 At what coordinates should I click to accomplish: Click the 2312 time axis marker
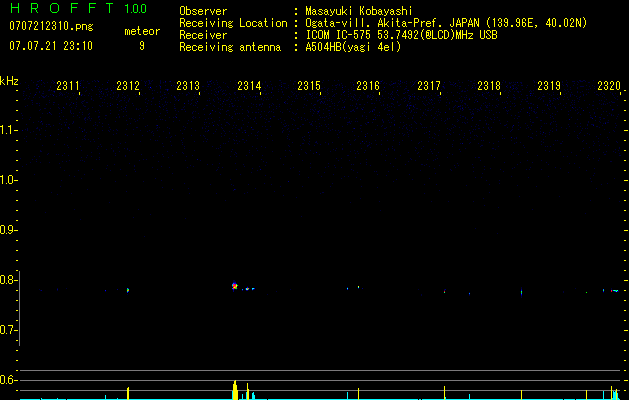coord(128,85)
